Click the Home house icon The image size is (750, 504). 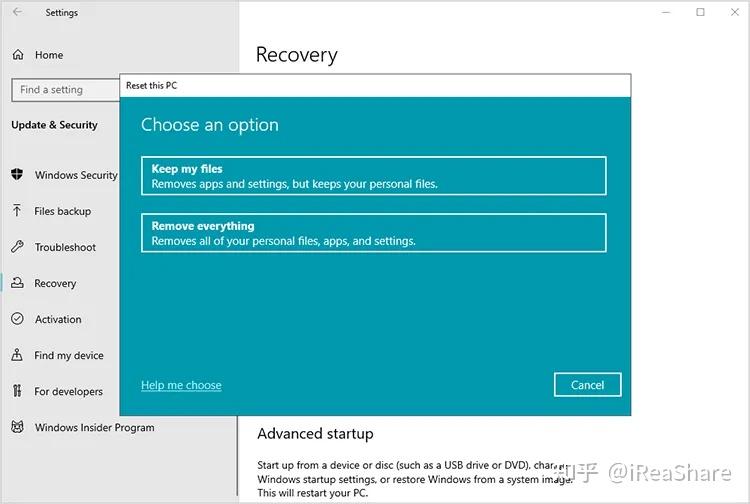point(18,55)
